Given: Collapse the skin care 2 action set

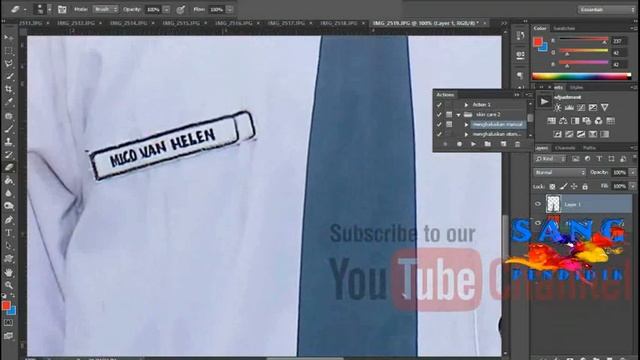Looking at the screenshot, I should [458, 115].
